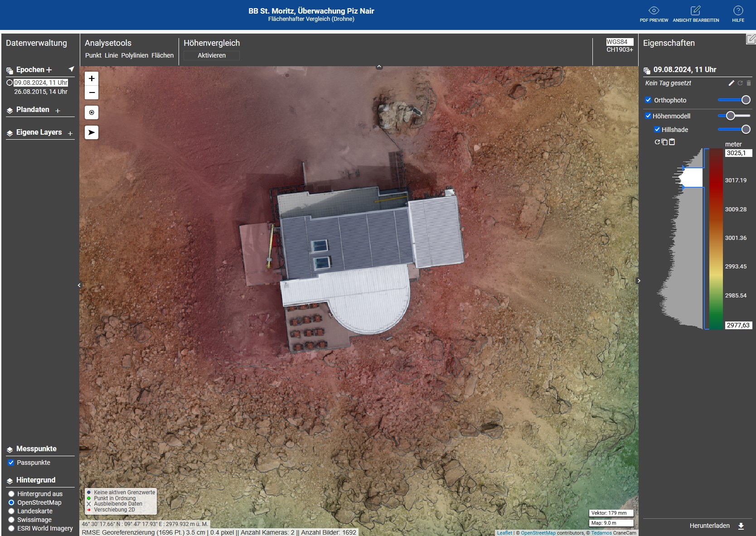Screen dimensions: 756x536
Task: Select the Swissimage background radio button
Action: click(11, 520)
